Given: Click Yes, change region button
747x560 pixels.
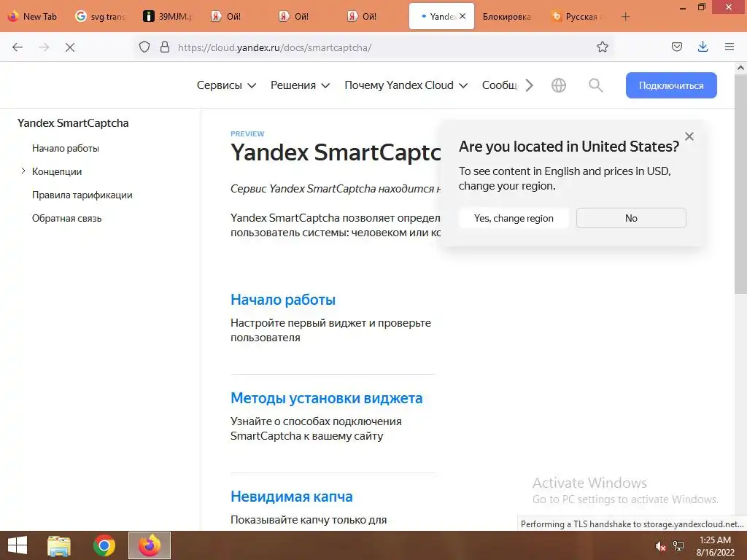Looking at the screenshot, I should tap(514, 218).
